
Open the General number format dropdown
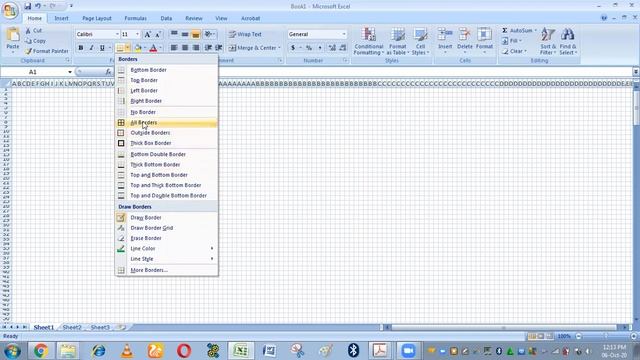click(344, 34)
